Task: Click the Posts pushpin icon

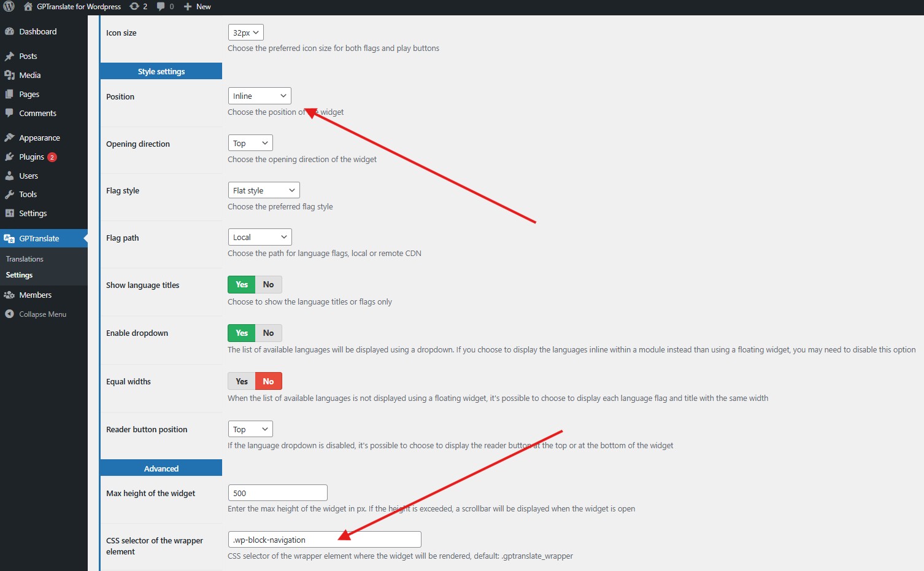Action: coord(9,56)
